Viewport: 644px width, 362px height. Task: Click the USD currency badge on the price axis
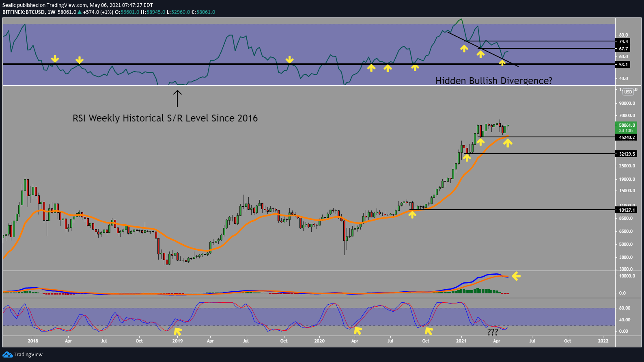[628, 92]
